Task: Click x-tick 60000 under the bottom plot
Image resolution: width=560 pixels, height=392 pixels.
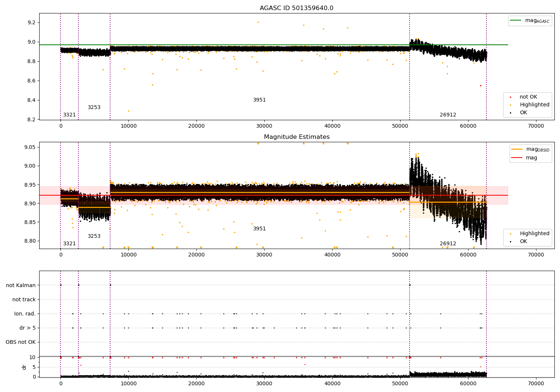Action: click(468, 384)
